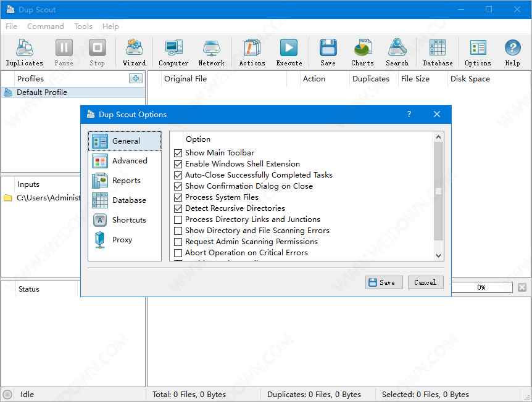
Task: Click the Cancel button in dialog
Action: 425,282
